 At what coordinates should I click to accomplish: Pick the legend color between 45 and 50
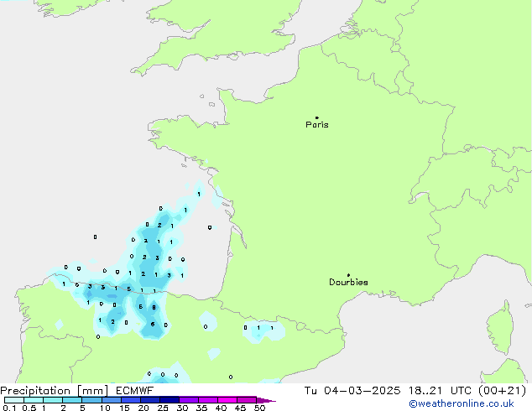(248, 400)
